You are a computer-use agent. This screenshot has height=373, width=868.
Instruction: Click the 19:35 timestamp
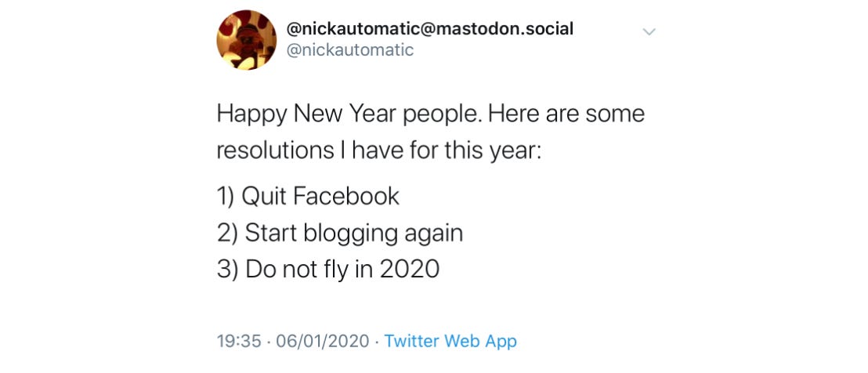coord(239,341)
